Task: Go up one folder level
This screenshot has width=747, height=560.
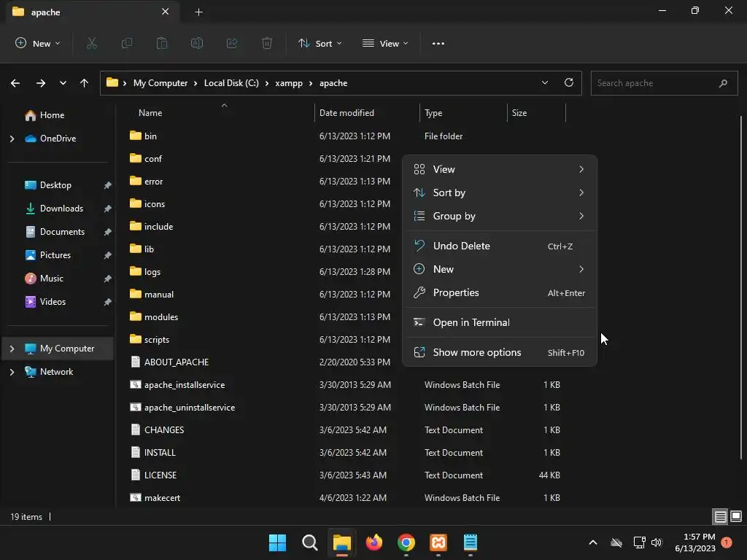Action: pyautogui.click(x=85, y=83)
